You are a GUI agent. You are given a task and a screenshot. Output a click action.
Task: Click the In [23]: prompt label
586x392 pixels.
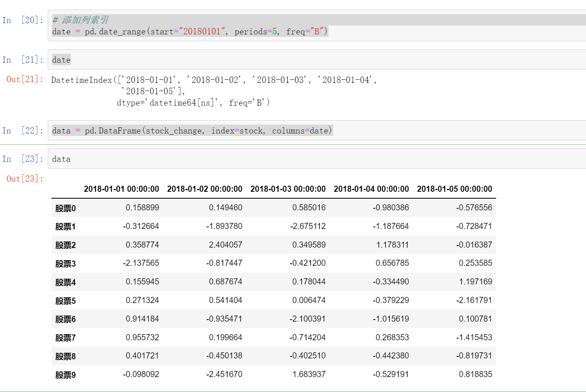(x=23, y=159)
